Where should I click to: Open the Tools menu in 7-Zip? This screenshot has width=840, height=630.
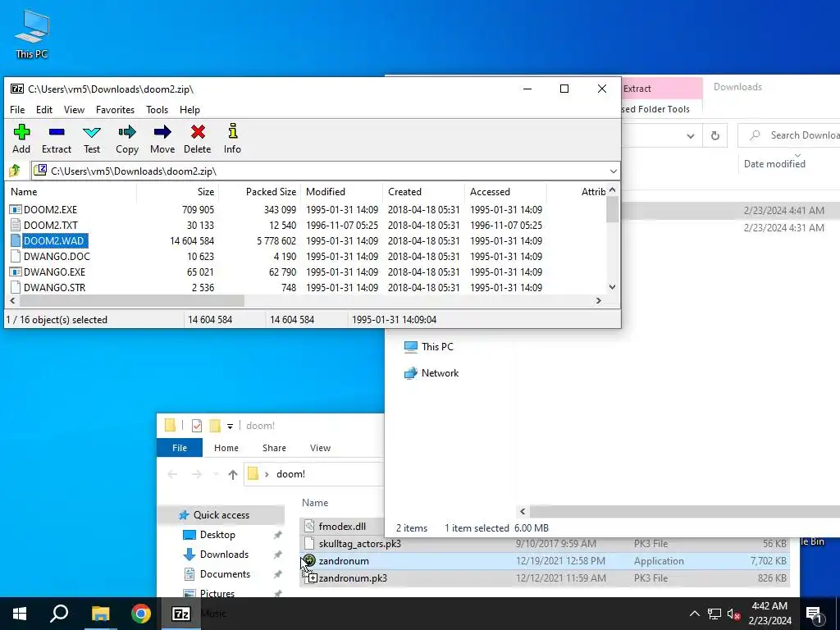click(157, 110)
